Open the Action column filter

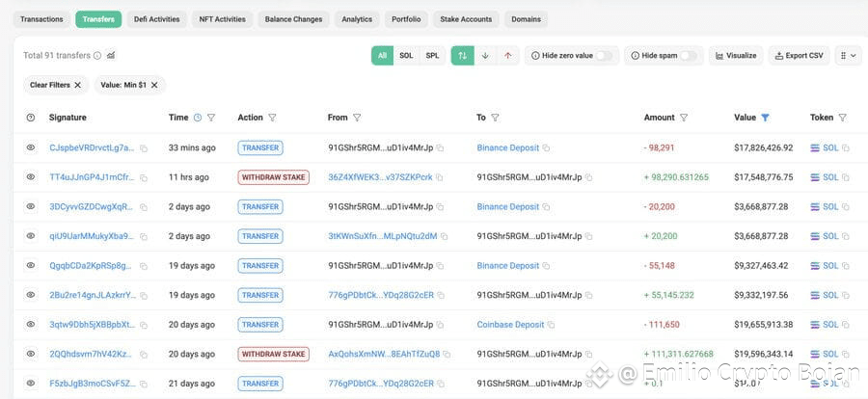272,118
